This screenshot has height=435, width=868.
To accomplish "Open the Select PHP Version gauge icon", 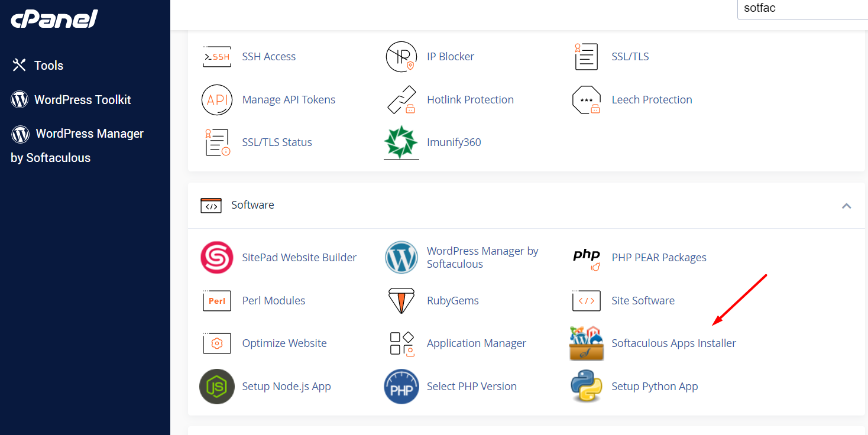I will click(x=401, y=387).
